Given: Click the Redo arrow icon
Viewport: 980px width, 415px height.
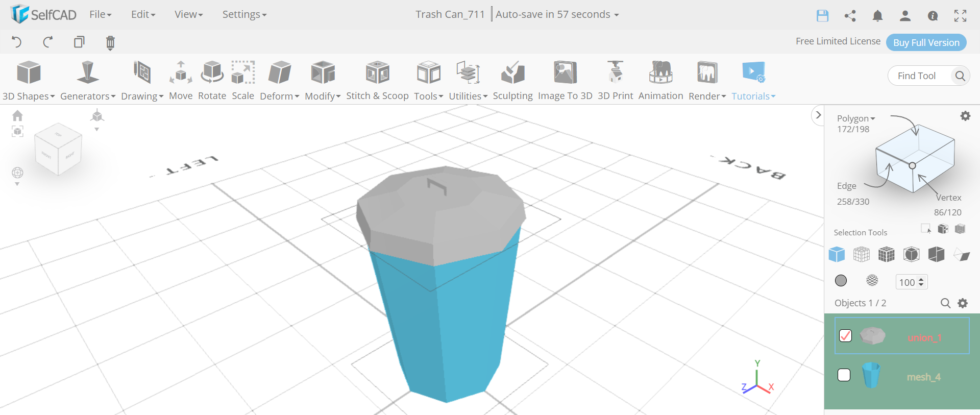Looking at the screenshot, I should coord(48,42).
